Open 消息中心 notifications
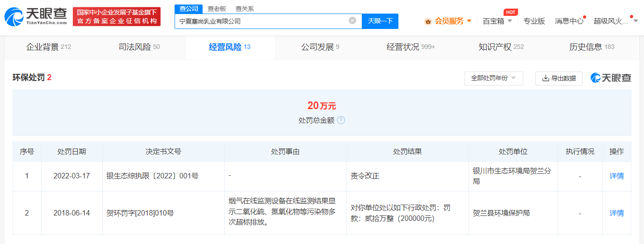Screen dimensions: 644x244 coord(569,21)
